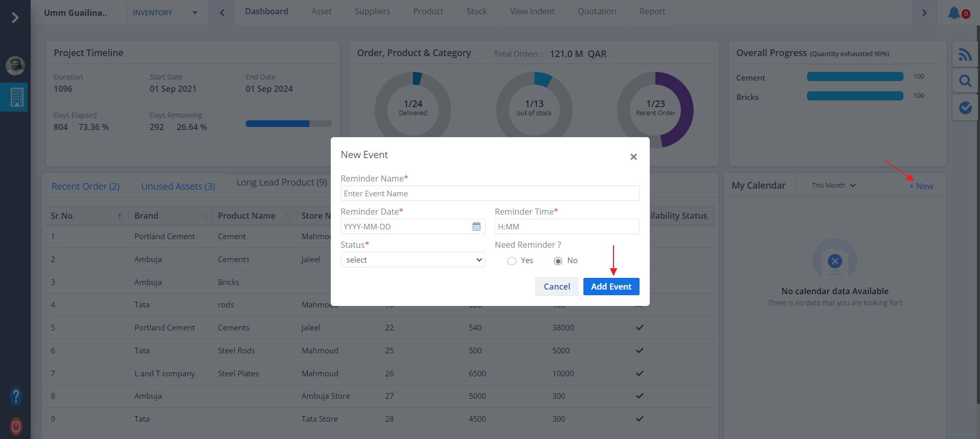Click the notification bell icon

[x=954, y=13]
